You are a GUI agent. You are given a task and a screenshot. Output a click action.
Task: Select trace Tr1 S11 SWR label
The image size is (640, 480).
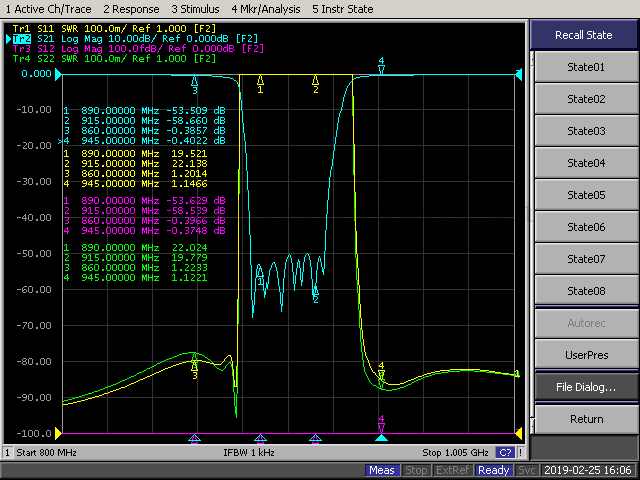coord(114,29)
